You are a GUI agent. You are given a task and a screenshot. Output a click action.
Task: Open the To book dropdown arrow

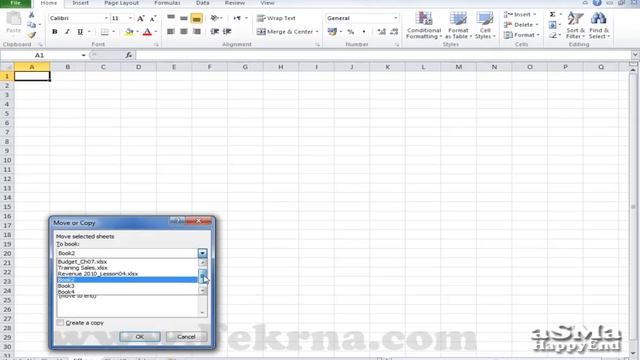pyautogui.click(x=202, y=253)
